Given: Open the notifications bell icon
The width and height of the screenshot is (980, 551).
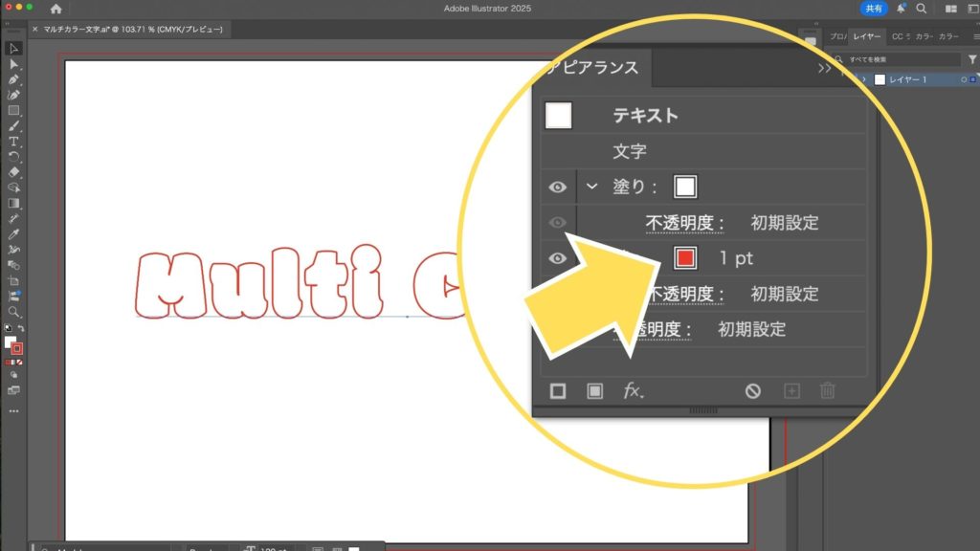Looking at the screenshot, I should tap(901, 8).
